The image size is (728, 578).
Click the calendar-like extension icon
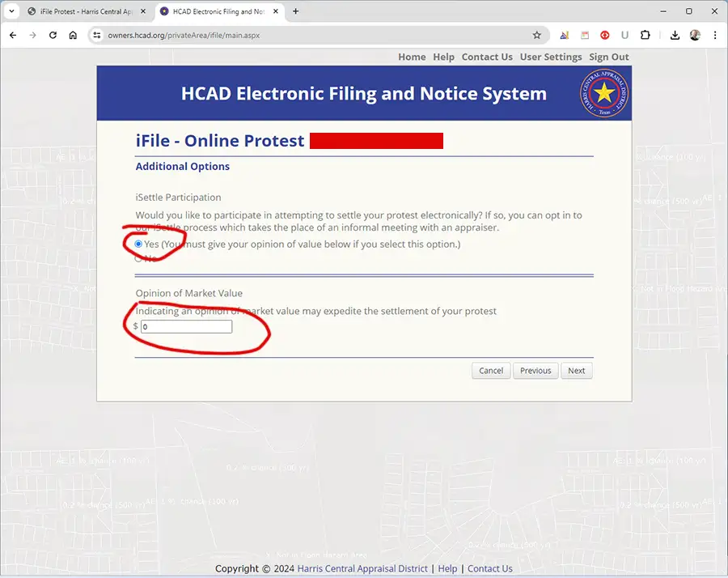pos(585,36)
